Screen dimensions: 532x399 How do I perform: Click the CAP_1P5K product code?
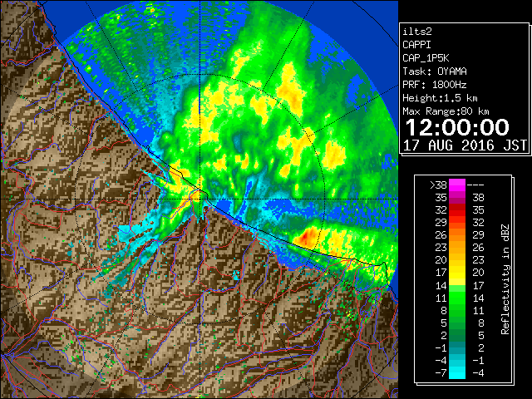click(x=426, y=58)
